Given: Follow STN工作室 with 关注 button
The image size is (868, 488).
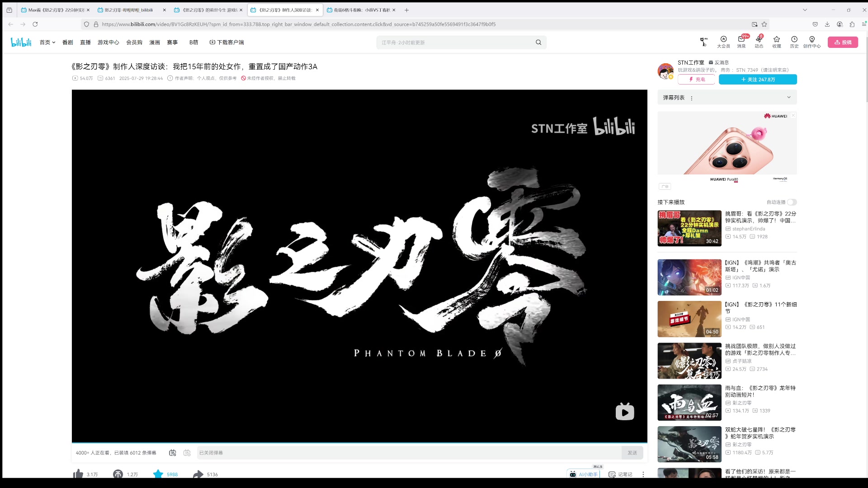Looking at the screenshot, I should coord(758,80).
